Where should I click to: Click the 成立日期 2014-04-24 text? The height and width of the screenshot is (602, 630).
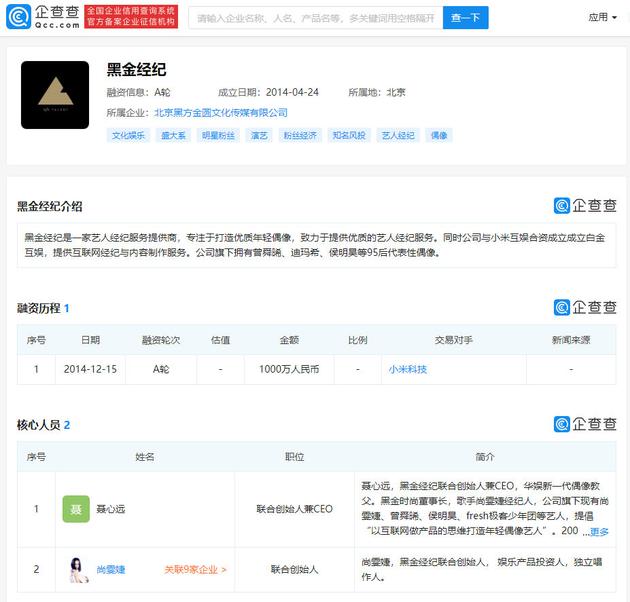tap(268, 92)
